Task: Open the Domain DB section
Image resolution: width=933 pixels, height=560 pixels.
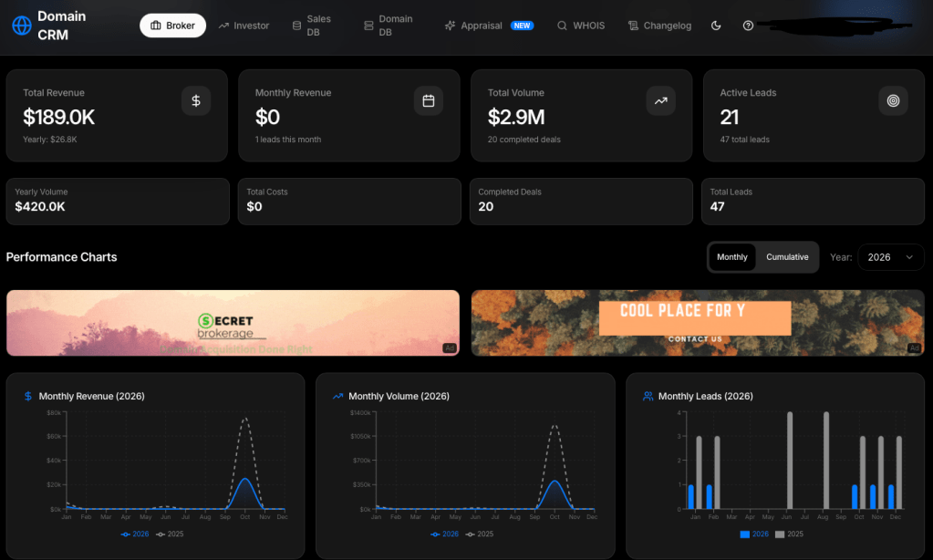Action: [x=388, y=26]
